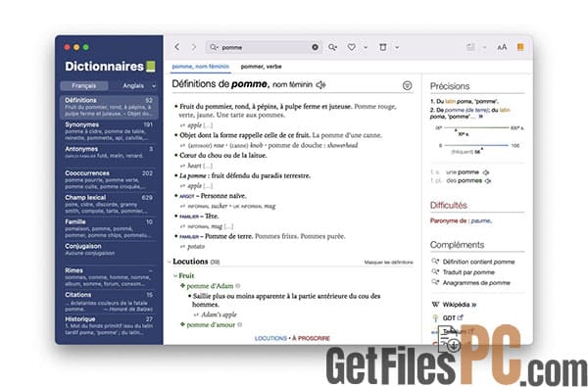This screenshot has width=588, height=387.
Task: Collapse the Locutions section
Action: (x=170, y=262)
